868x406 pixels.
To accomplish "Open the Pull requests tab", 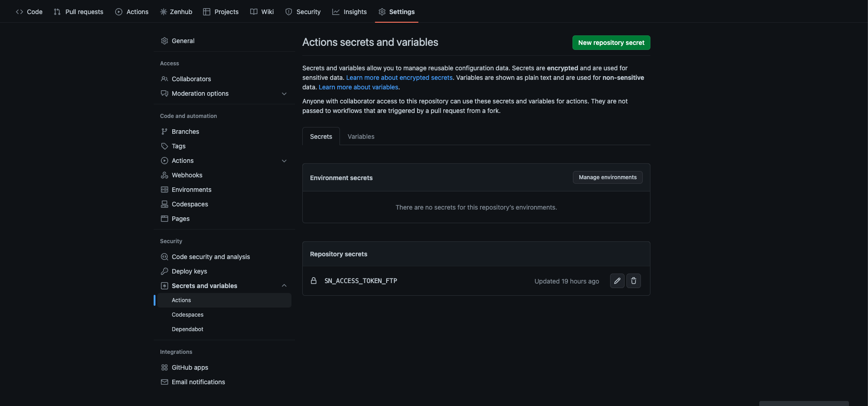I will 78,12.
